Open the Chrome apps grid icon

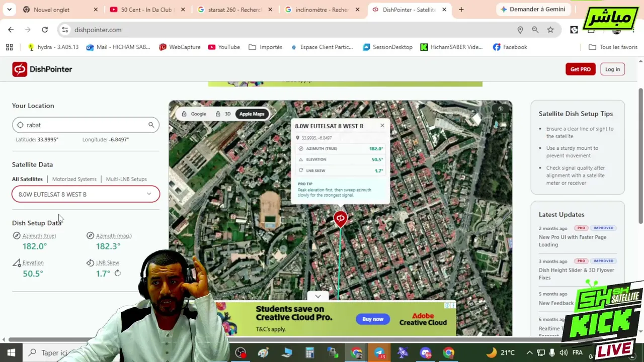pos(9,47)
